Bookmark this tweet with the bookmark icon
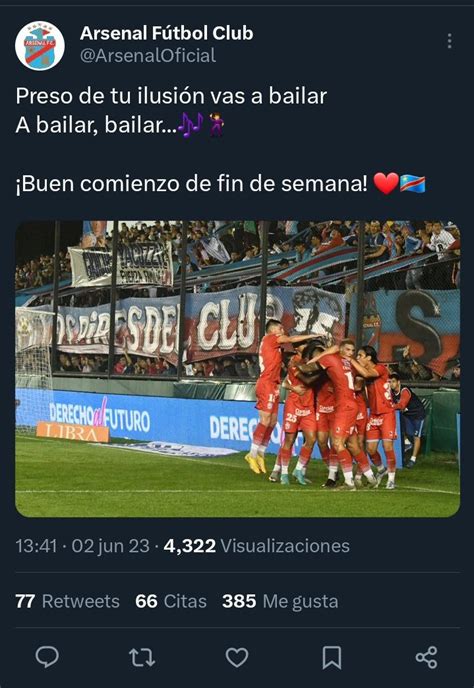Viewport: 474px width, 688px height. tap(332, 657)
